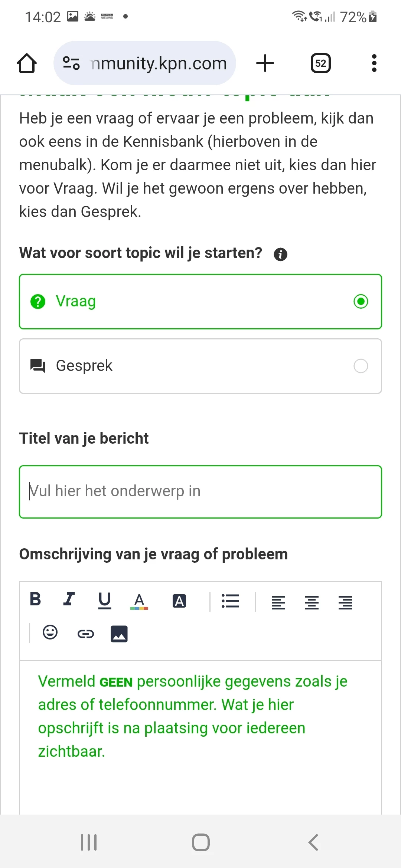Image resolution: width=401 pixels, height=868 pixels.
Task: Focus the message title input field
Action: coord(200,491)
